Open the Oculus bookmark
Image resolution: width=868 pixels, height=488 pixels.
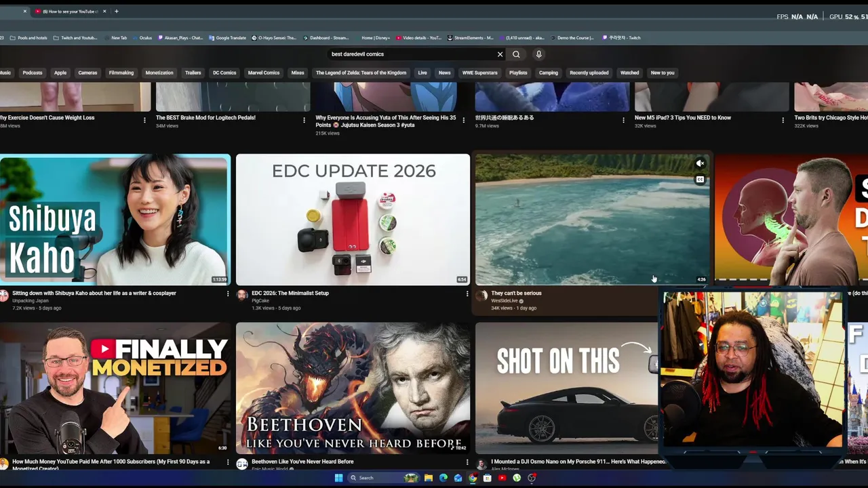click(142, 38)
